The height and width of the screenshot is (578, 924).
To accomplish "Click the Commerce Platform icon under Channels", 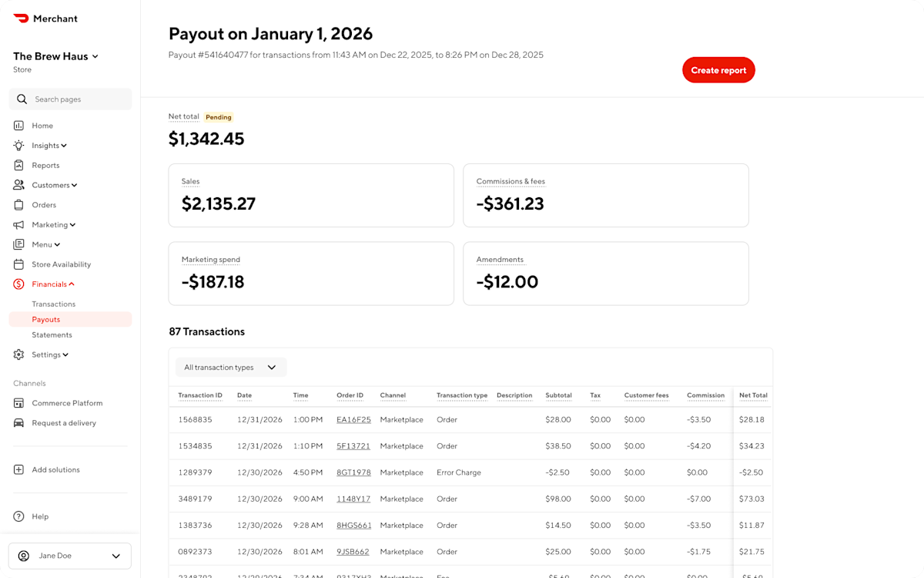I will (x=18, y=402).
